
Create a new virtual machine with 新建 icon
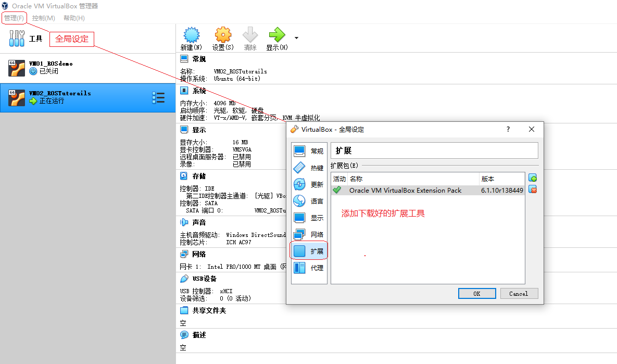click(x=191, y=37)
